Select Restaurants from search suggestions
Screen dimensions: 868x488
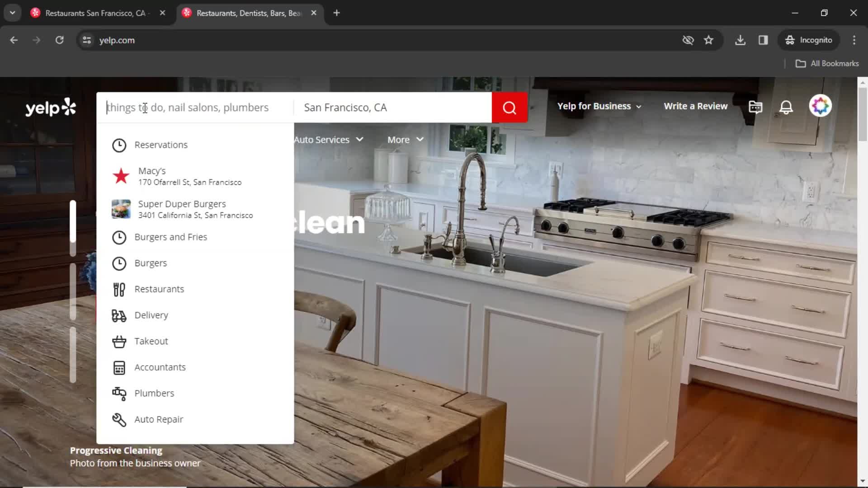tap(159, 289)
